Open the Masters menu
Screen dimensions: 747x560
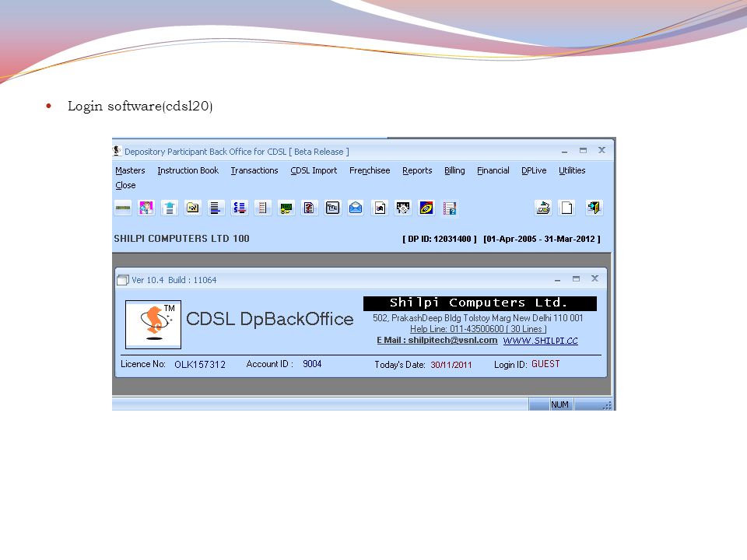click(x=130, y=170)
